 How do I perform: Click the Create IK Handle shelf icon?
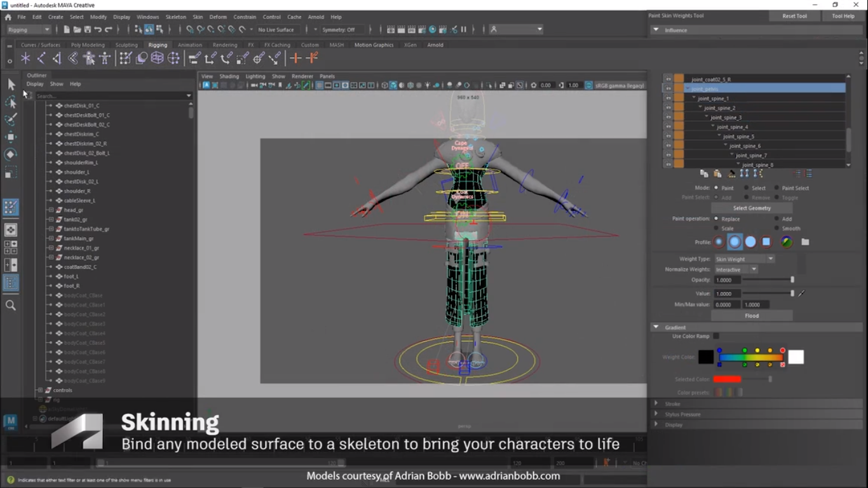pyautogui.click(x=57, y=58)
